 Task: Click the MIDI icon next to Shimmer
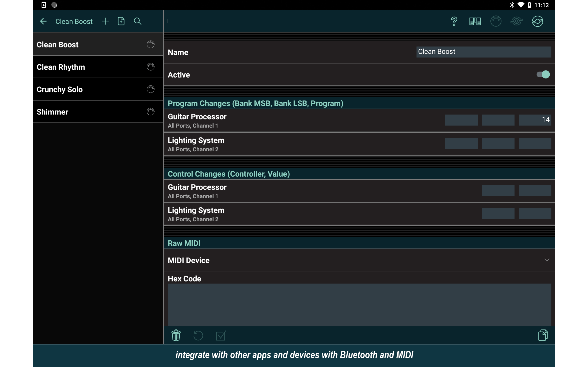(x=150, y=111)
